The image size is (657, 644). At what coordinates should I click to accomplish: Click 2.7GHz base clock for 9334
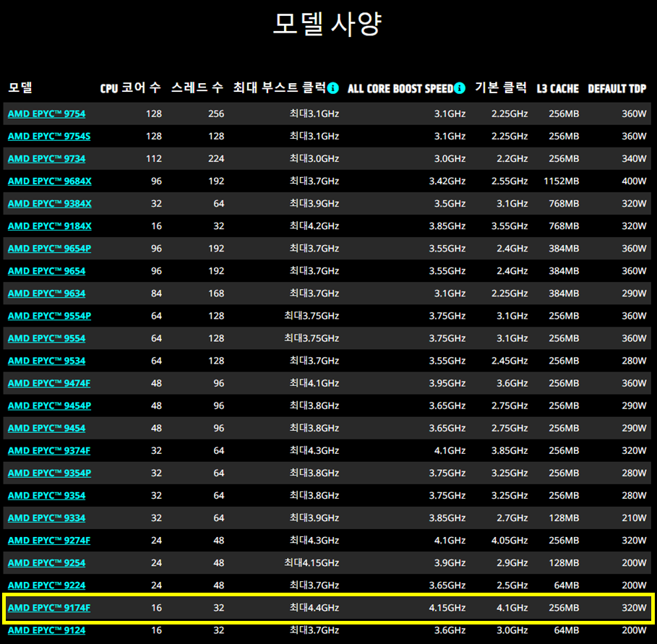[x=512, y=518]
